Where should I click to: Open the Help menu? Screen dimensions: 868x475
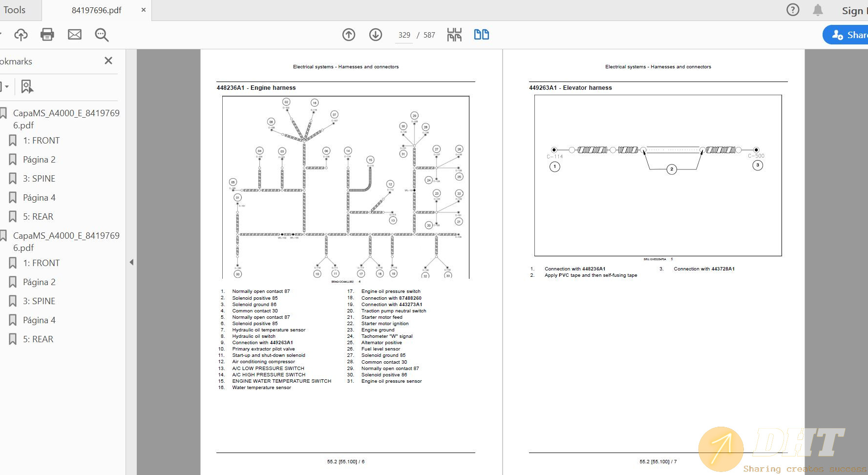coord(792,9)
